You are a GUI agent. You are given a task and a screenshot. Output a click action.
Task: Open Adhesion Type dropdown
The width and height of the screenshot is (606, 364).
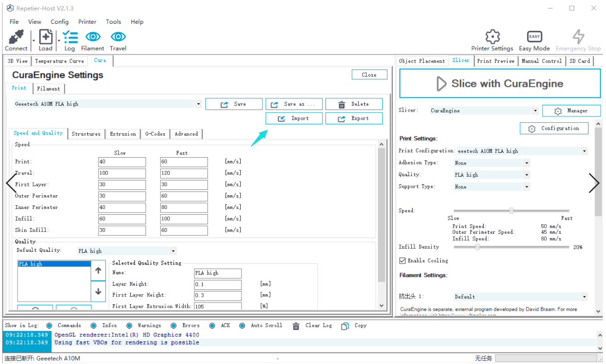point(527,163)
